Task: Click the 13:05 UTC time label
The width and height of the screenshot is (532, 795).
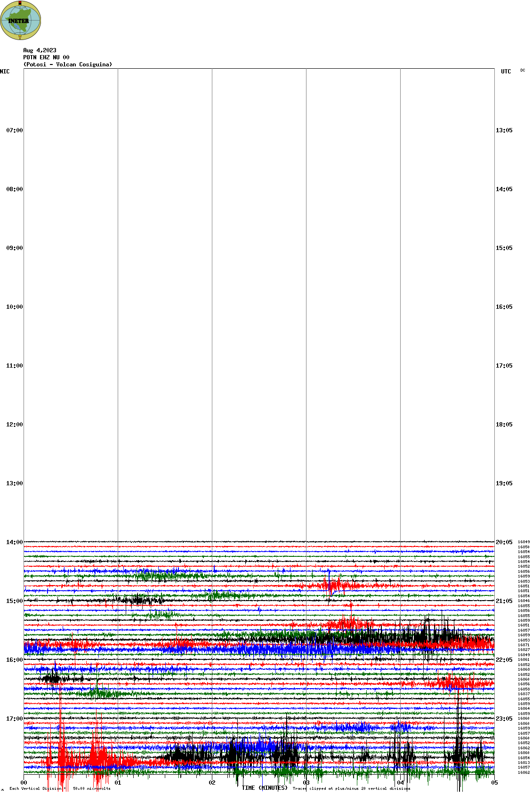Action: click(x=504, y=130)
